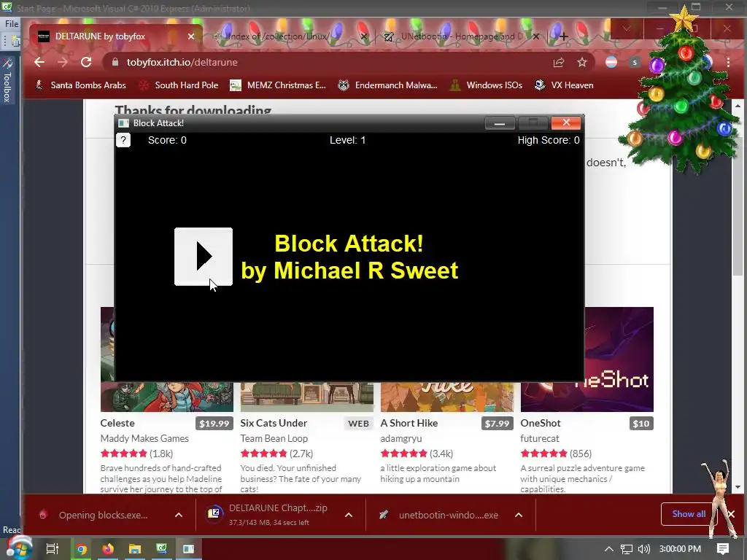This screenshot has width=747, height=560.
Task: Share this page via the share icon
Action: [x=558, y=63]
